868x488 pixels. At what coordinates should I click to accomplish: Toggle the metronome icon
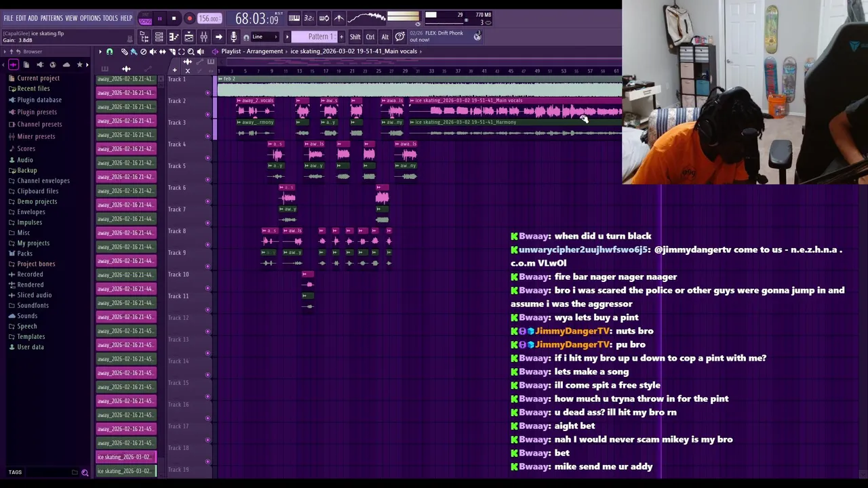339,18
